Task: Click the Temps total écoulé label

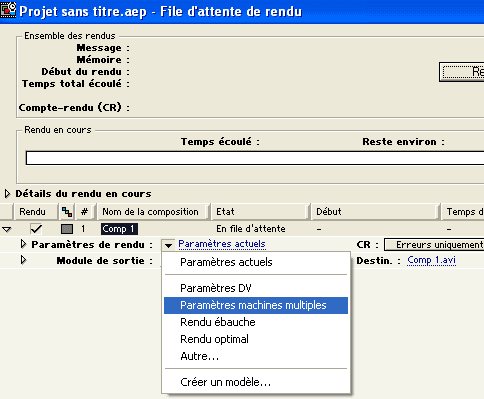Action: [76, 84]
